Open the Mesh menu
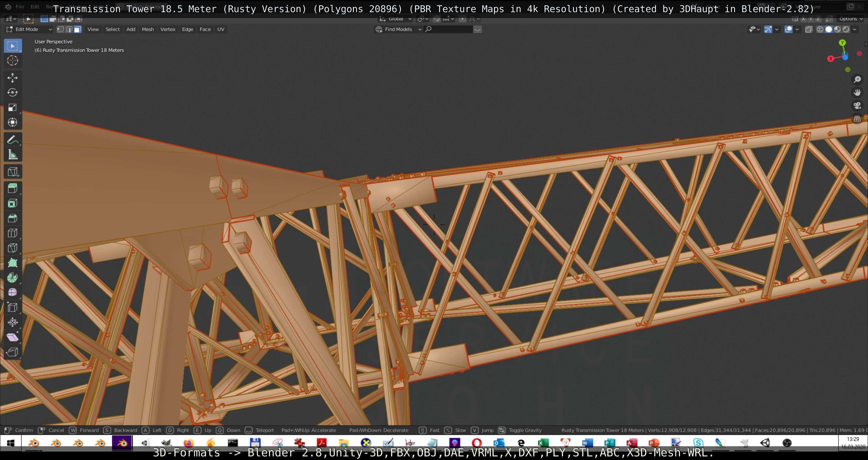Viewport: 868px width, 460px height. coord(148,29)
